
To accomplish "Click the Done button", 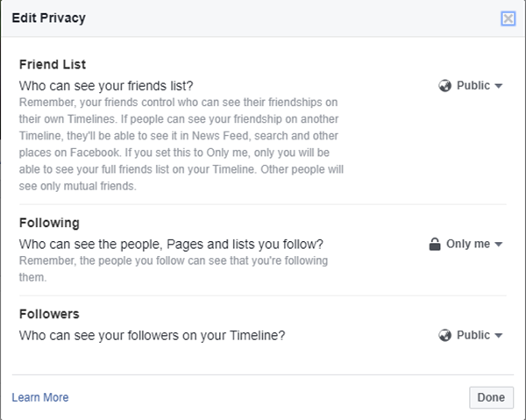I will pyautogui.click(x=491, y=397).
